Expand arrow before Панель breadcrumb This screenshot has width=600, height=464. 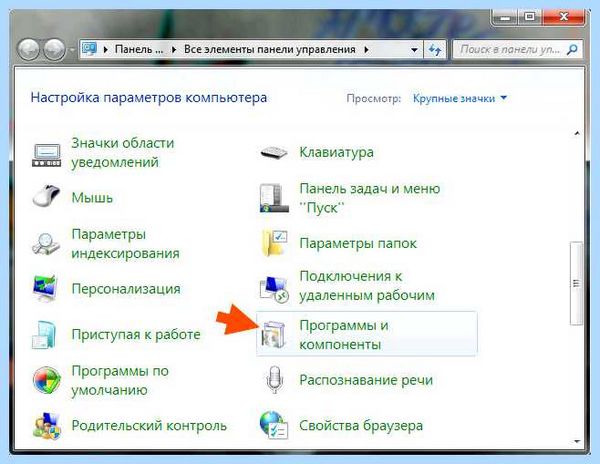point(106,50)
